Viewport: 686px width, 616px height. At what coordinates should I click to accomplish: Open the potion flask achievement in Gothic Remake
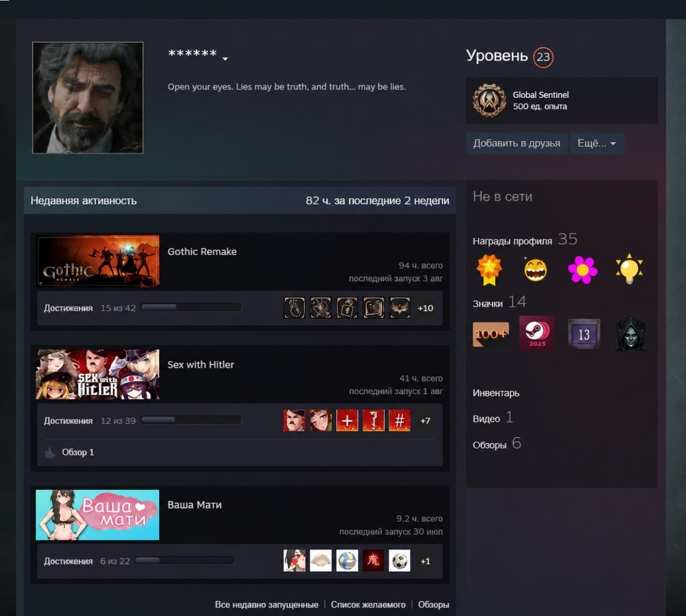coord(294,308)
